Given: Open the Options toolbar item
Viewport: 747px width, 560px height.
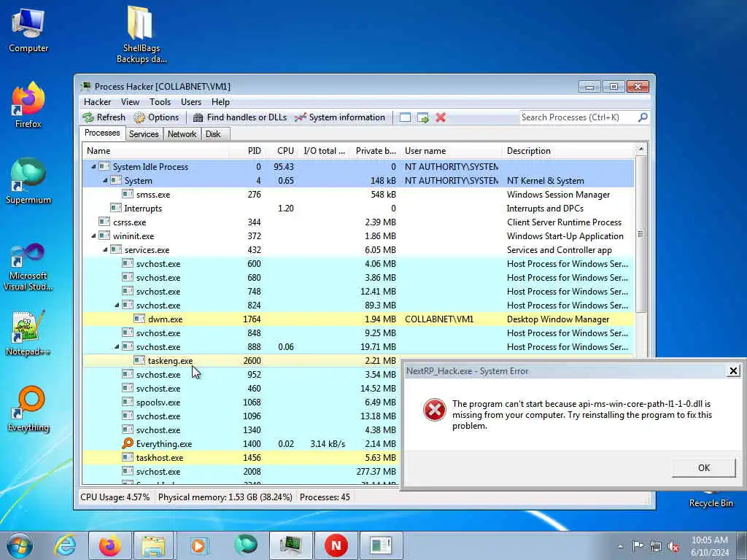Looking at the screenshot, I should coord(156,117).
